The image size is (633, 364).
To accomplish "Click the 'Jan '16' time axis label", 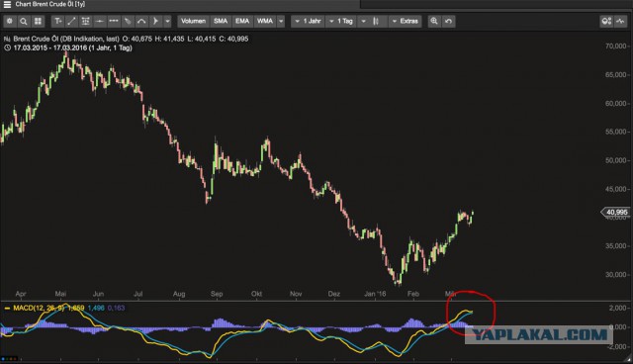I will [375, 294].
